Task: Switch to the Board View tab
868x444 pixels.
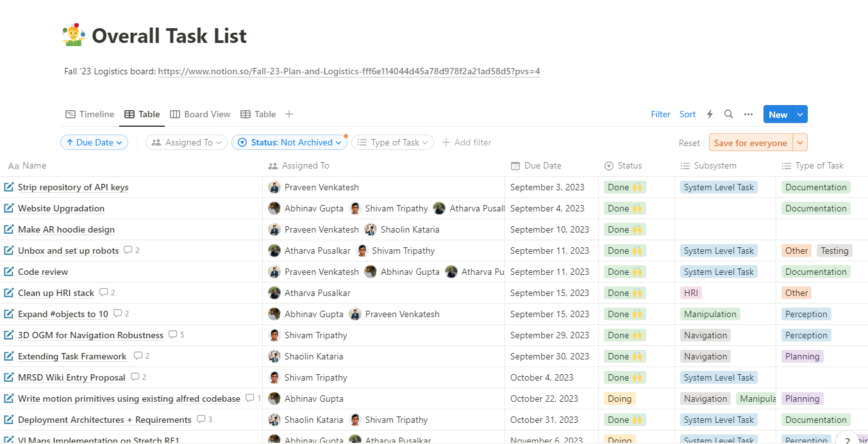Action: [x=200, y=114]
